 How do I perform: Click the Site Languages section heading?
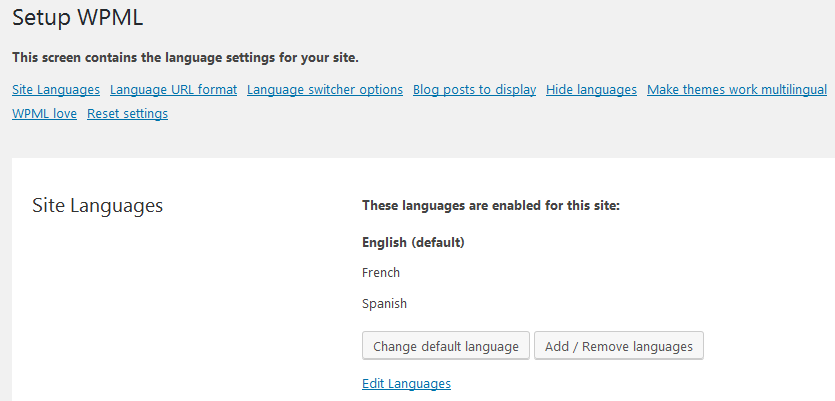pos(97,205)
